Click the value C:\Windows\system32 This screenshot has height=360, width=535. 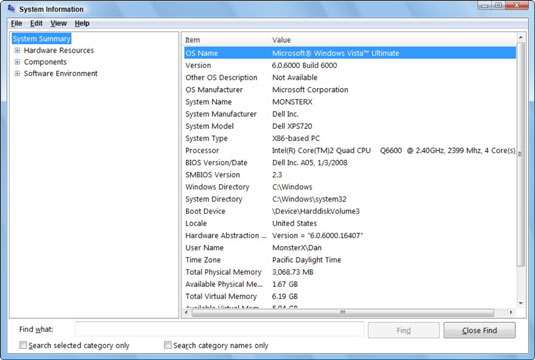click(x=309, y=199)
